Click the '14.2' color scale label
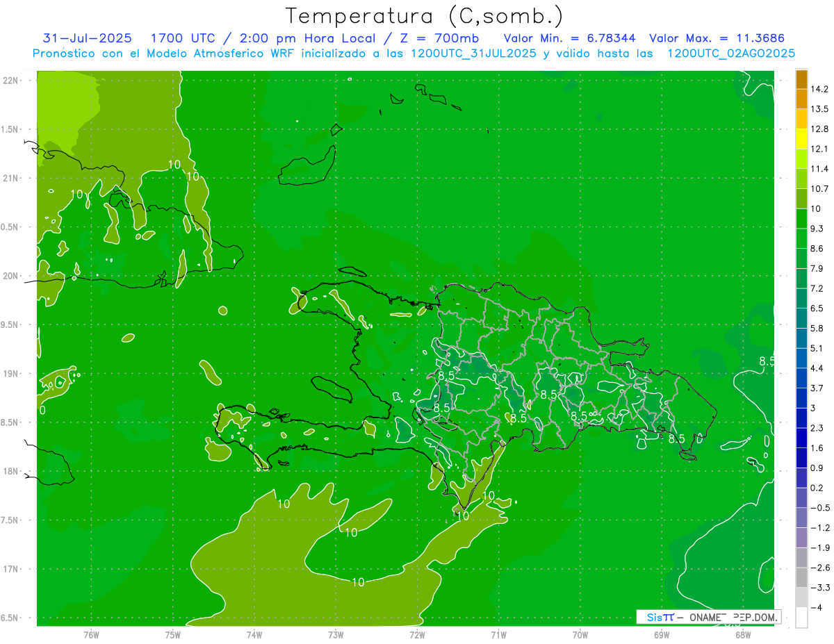The image size is (834, 644). click(819, 89)
